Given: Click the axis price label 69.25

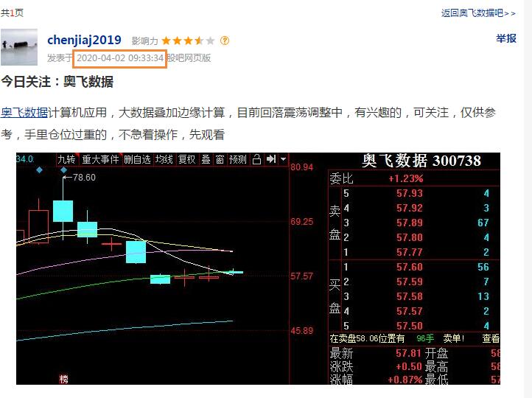Looking at the screenshot, I should [301, 222].
